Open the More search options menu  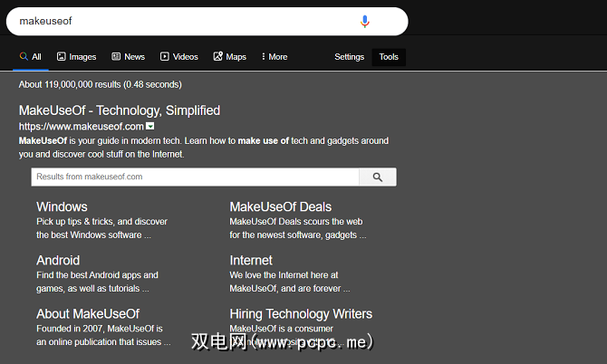pos(275,57)
